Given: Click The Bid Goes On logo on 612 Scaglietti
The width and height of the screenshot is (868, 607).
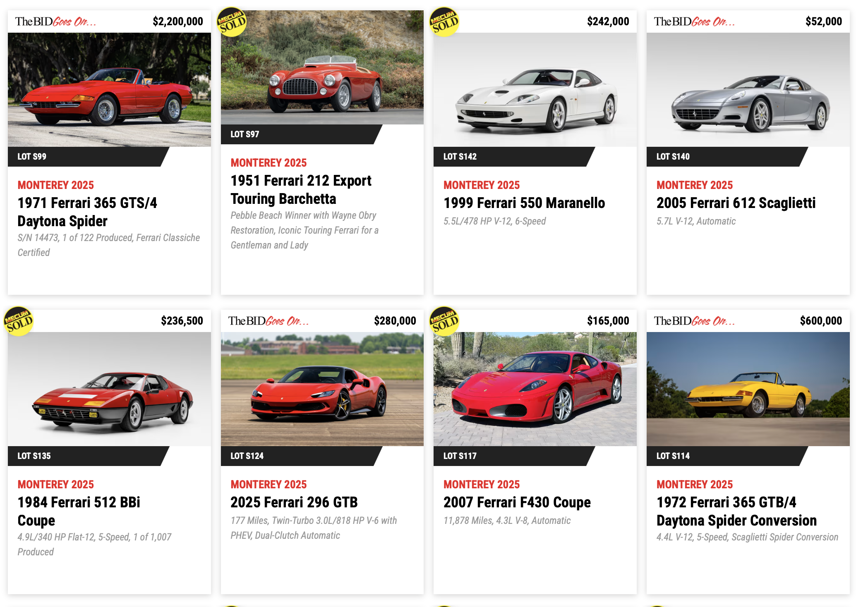Looking at the screenshot, I should pyautogui.click(x=694, y=22).
